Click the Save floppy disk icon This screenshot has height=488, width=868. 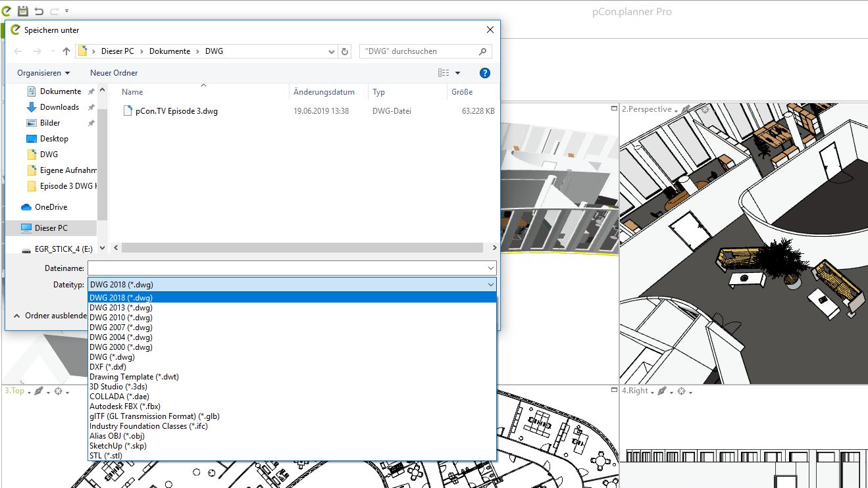22,11
